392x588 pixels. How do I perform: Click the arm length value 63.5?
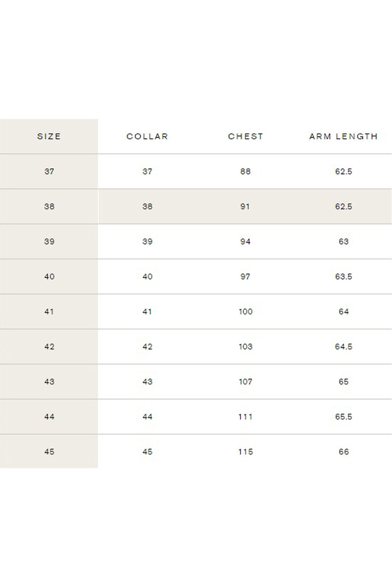[344, 276]
